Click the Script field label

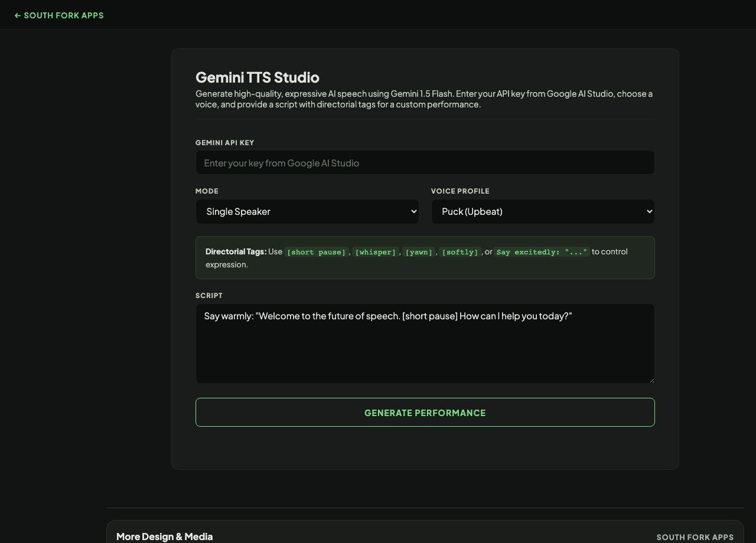tap(209, 296)
